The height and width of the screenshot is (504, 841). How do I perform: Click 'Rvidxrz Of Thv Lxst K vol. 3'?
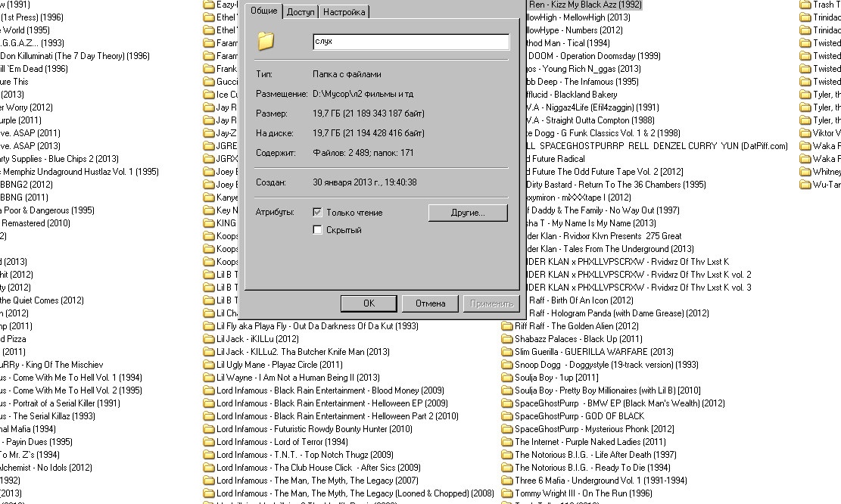(x=701, y=288)
